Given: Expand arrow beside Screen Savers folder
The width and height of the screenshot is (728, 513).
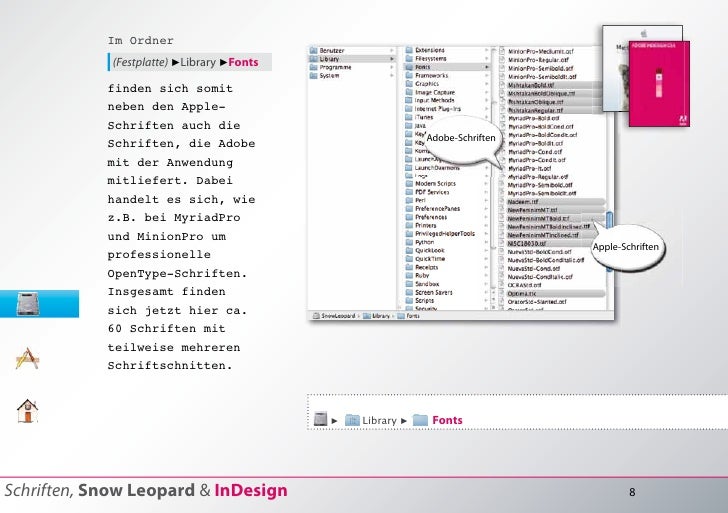Looking at the screenshot, I should point(487,292).
